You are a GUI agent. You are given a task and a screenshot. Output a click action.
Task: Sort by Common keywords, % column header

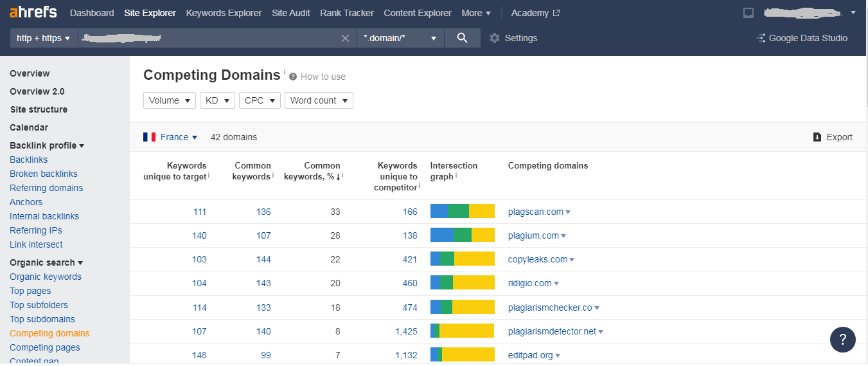(312, 170)
